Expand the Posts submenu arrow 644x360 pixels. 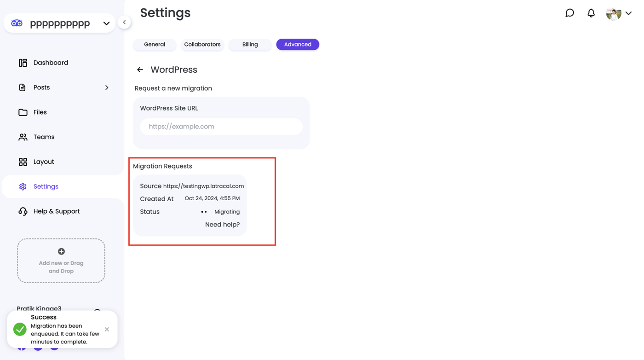[107, 87]
